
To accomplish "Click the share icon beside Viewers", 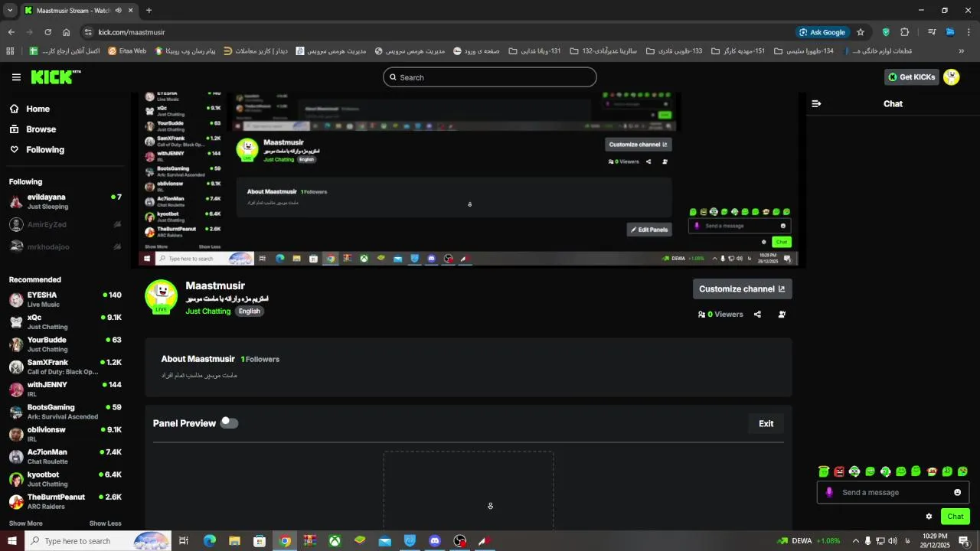I will (757, 314).
